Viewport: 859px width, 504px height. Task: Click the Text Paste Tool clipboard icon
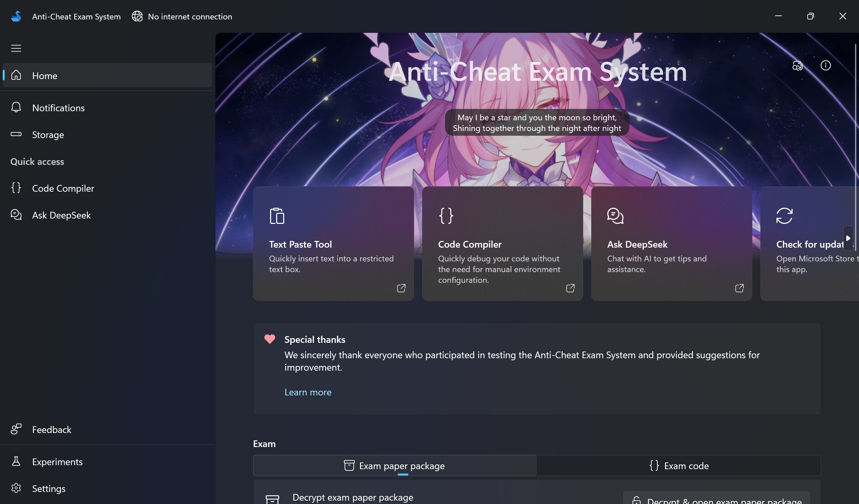(277, 215)
